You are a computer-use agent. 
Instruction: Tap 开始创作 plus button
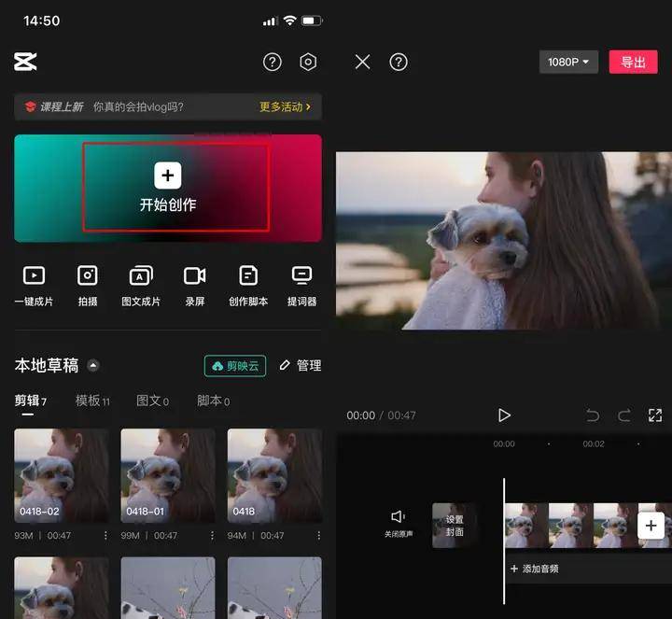pos(168,176)
